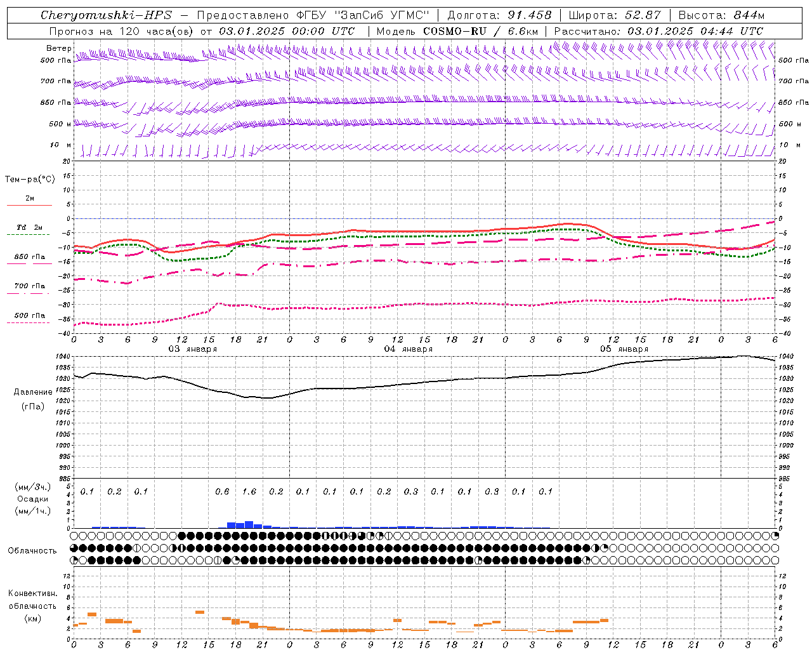Image resolution: width=812 pixels, height=650 pixels.
Task: Click the '0.6' precipitation value
Action: click(x=222, y=492)
